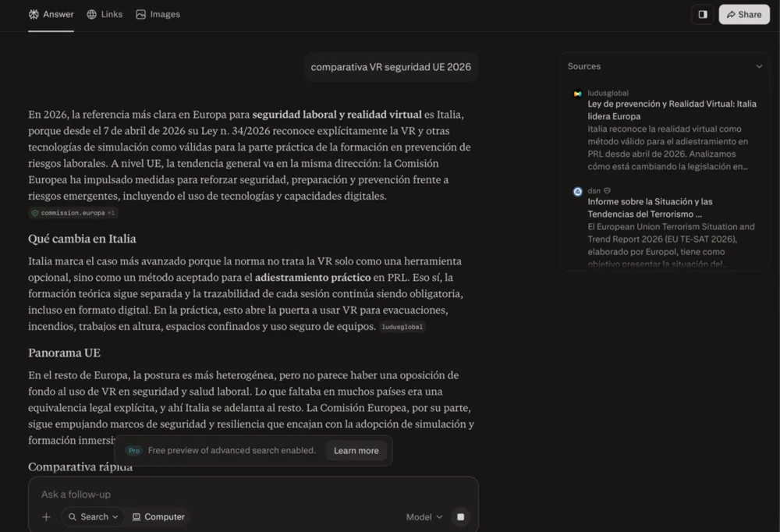Click the 'Comparativa rápida' heading

pos(80,466)
